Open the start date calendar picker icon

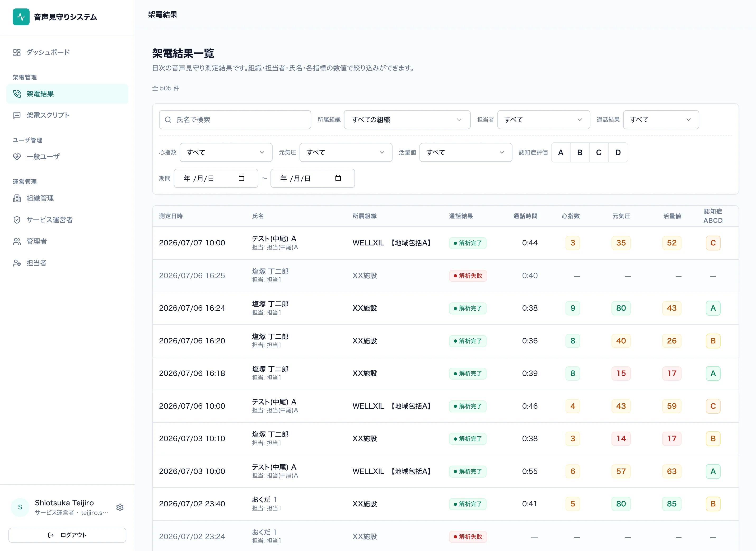point(241,178)
